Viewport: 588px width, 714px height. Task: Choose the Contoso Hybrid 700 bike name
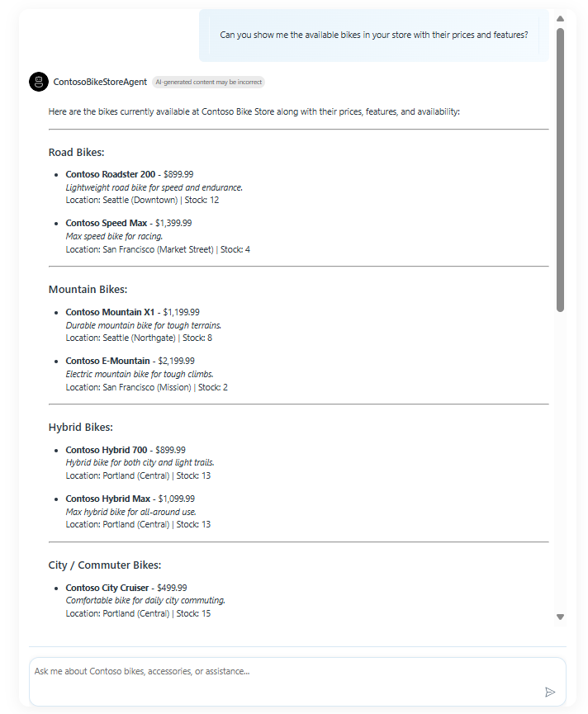click(107, 450)
